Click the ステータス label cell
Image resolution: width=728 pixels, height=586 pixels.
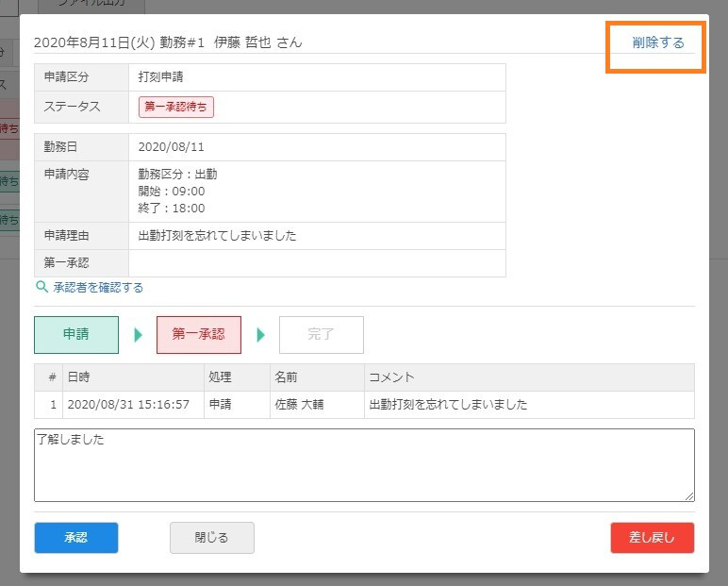(82, 107)
